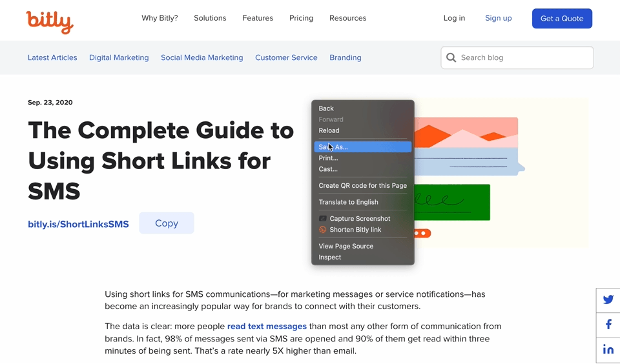Share article on Twitter
The width and height of the screenshot is (620, 364).
tap(608, 299)
